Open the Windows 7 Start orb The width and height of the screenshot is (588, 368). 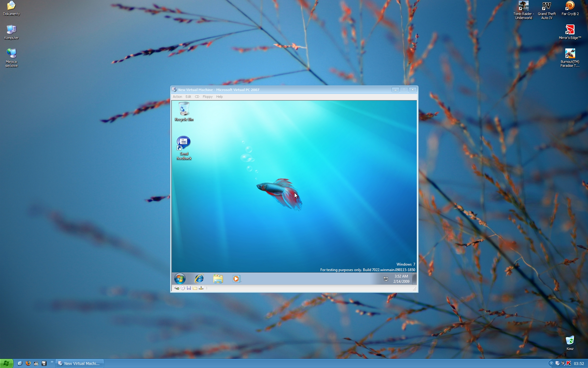[x=180, y=278]
